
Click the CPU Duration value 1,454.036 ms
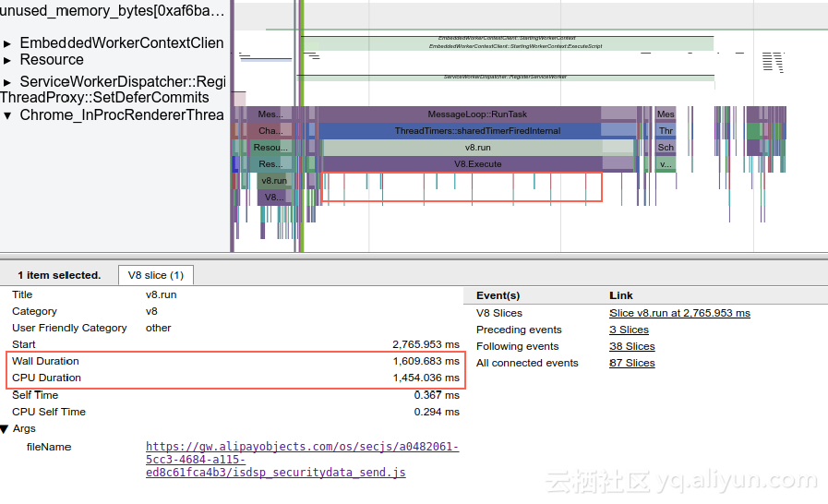pyautogui.click(x=426, y=378)
